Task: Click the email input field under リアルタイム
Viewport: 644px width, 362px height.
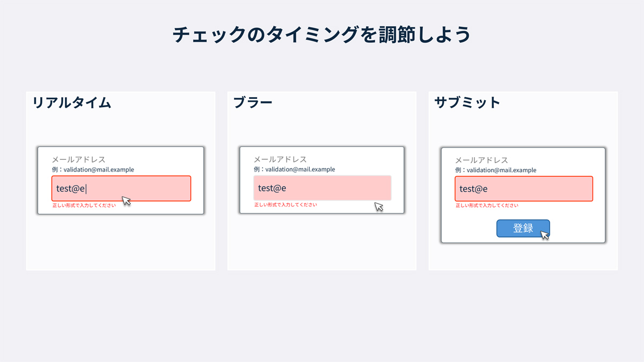Action: (121, 188)
